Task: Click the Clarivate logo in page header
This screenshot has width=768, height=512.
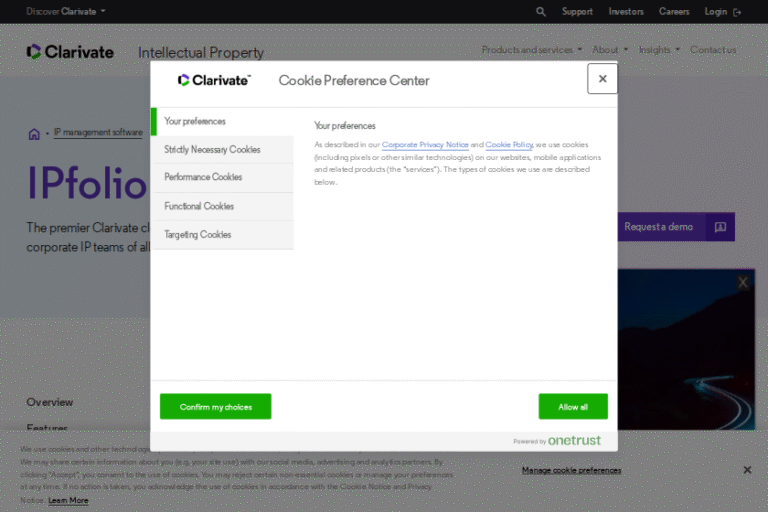Action: pyautogui.click(x=70, y=52)
